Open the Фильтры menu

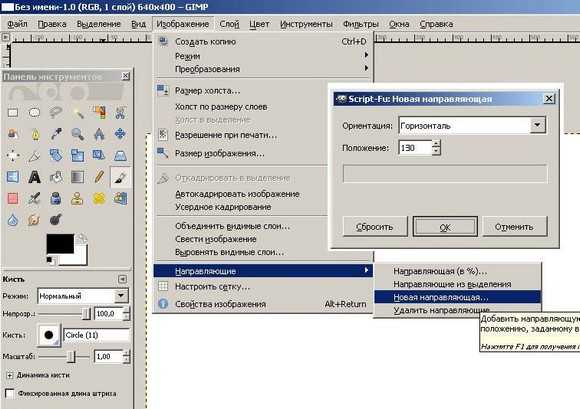pyautogui.click(x=360, y=24)
